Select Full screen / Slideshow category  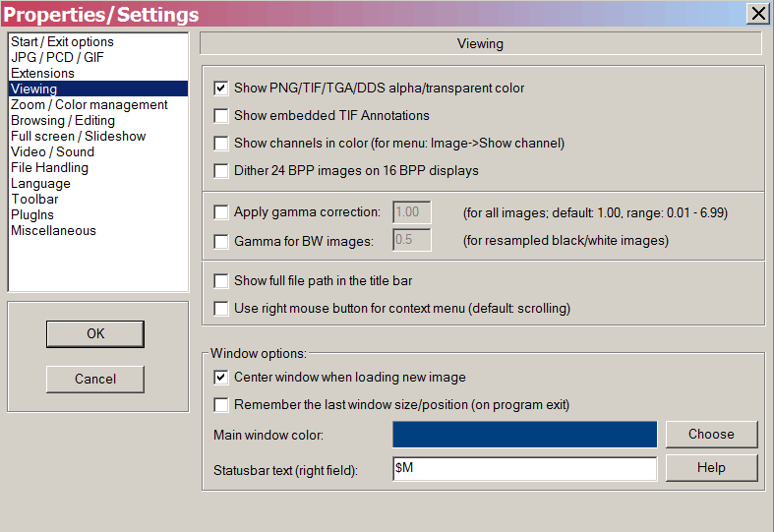tap(78, 137)
